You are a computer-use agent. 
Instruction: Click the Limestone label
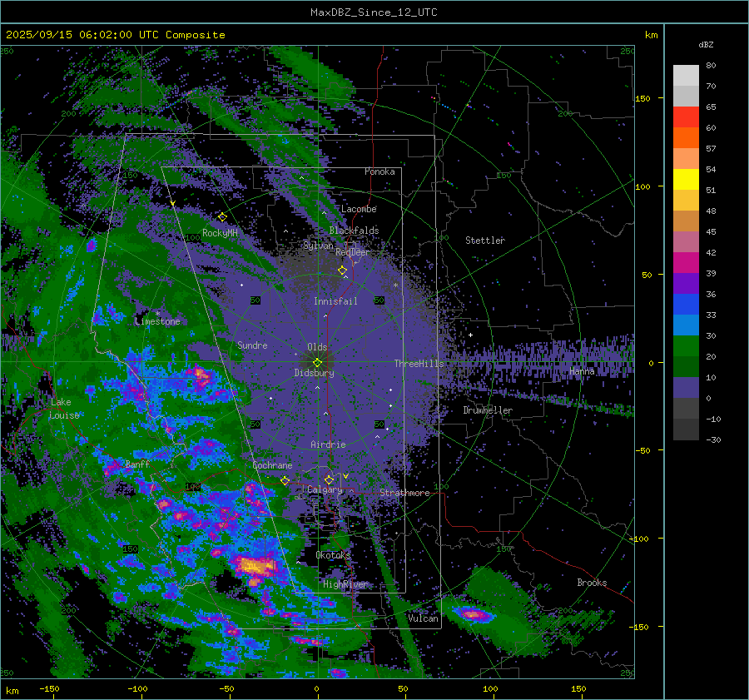157,321
